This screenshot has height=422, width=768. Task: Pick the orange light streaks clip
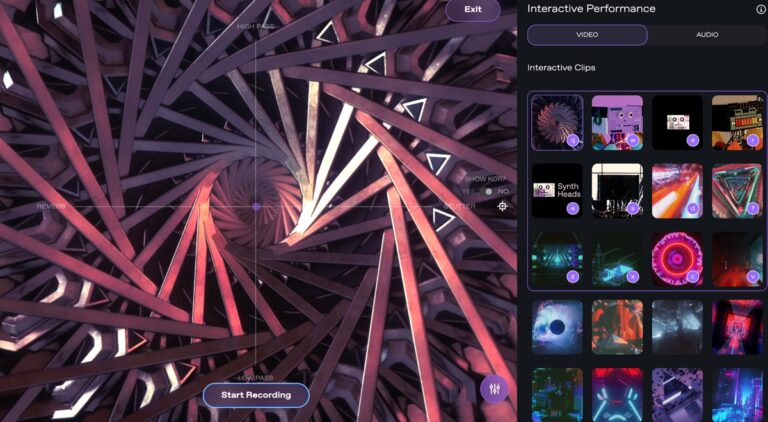[x=677, y=191]
